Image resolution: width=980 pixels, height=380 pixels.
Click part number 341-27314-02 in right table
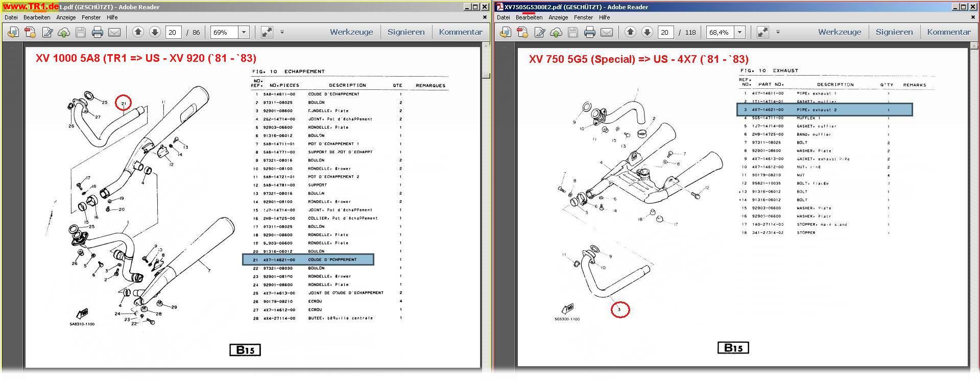click(x=768, y=233)
